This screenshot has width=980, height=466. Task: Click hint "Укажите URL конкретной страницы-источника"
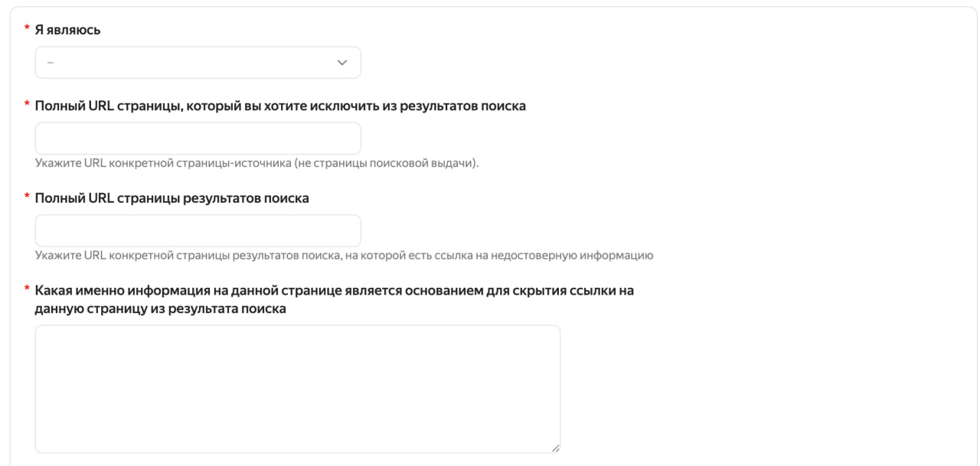coord(256,163)
